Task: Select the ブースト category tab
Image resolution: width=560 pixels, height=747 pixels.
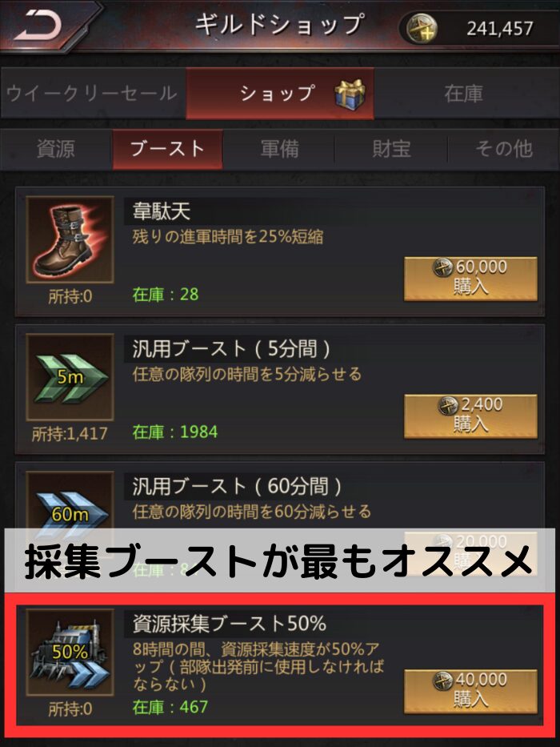Action: 168,149
